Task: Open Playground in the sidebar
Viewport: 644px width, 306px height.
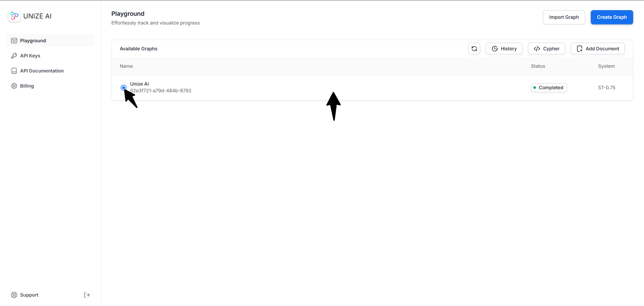Action: (x=50, y=41)
